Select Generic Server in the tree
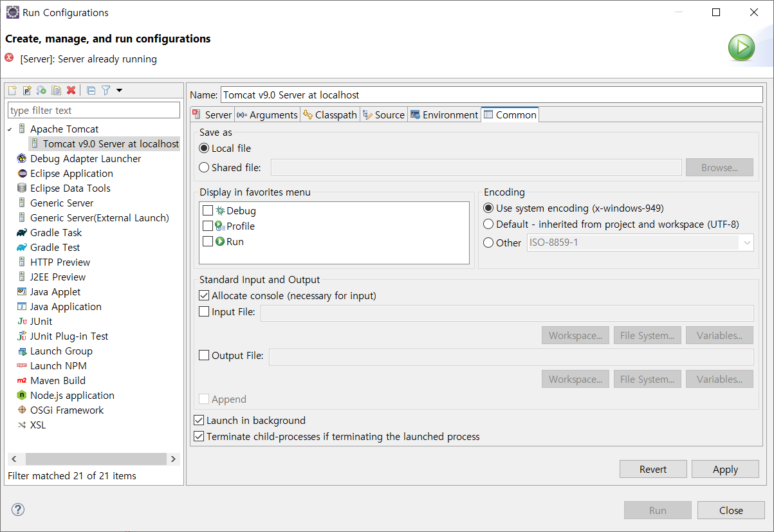Viewport: 774px width, 532px height. click(x=62, y=203)
